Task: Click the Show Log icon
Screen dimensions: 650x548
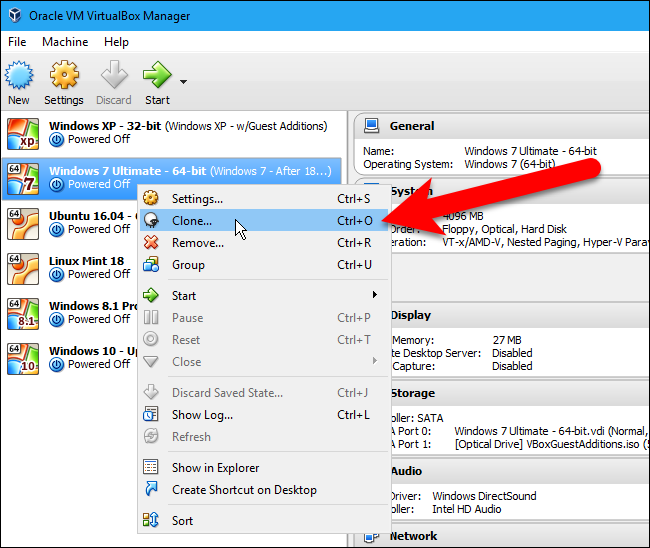Action: pos(151,414)
